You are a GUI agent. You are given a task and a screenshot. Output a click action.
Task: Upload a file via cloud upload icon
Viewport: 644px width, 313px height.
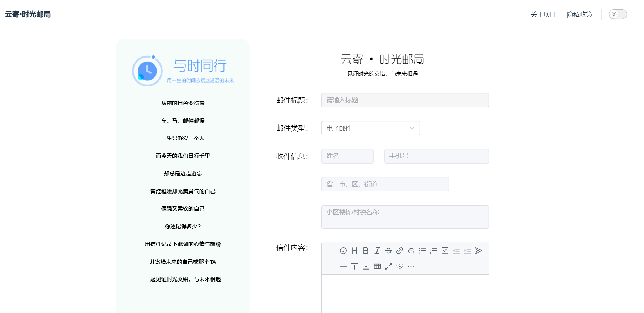411,250
